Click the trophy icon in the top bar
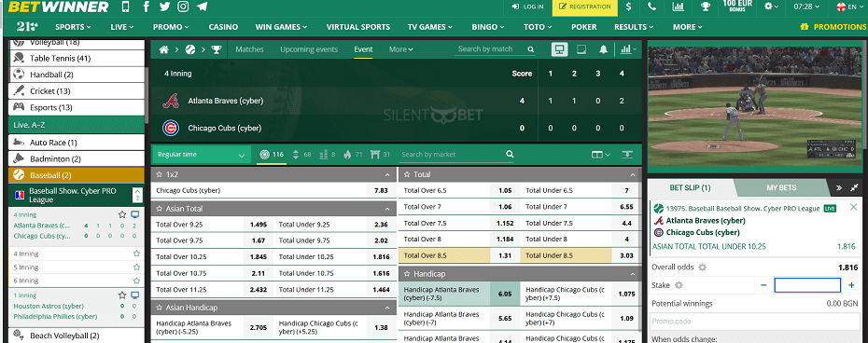Image resolution: width=868 pixels, height=343 pixels. coord(706,7)
